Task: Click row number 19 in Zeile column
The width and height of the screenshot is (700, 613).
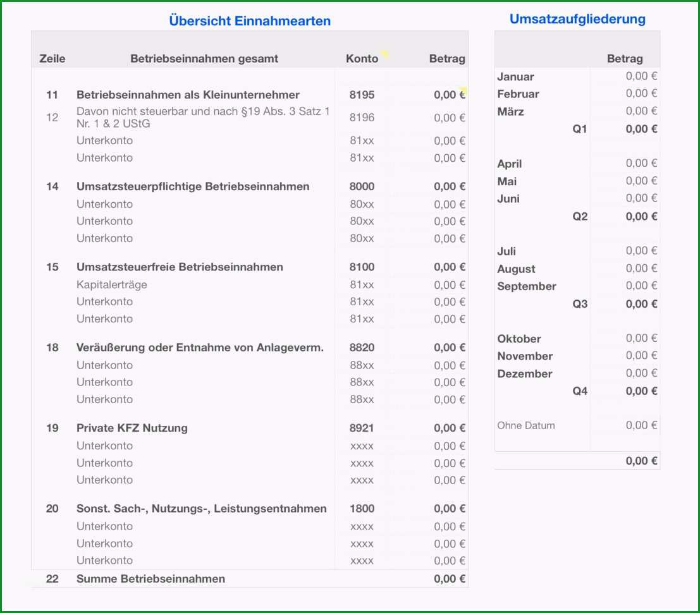Action: (52, 428)
